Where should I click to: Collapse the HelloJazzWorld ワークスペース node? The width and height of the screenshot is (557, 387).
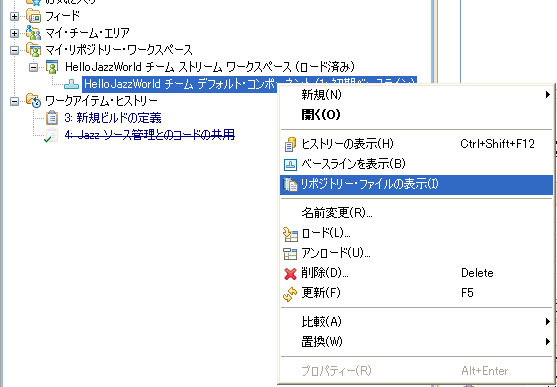[x=33, y=67]
